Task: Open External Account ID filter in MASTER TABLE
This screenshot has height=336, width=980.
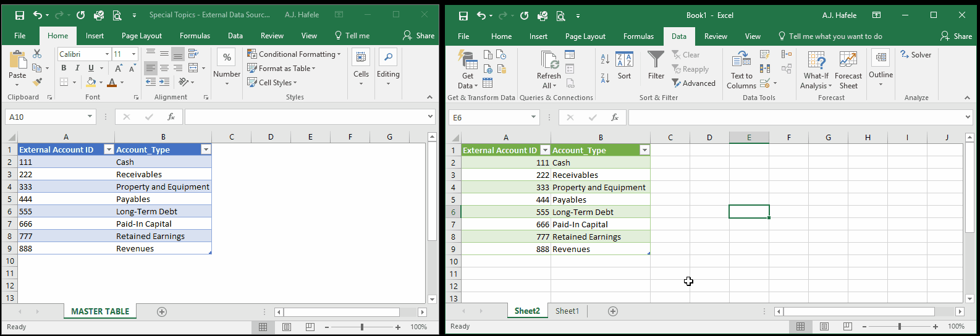Action: tap(109, 149)
